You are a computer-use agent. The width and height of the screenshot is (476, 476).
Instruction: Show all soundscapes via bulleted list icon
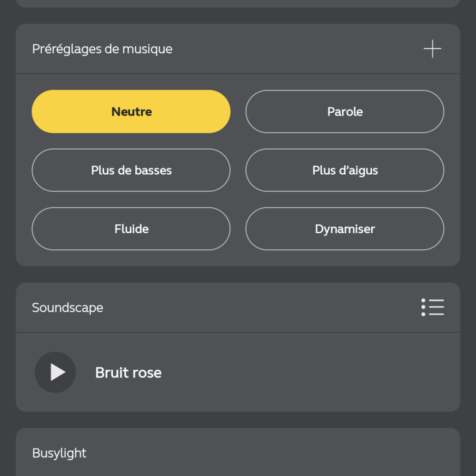click(x=432, y=307)
